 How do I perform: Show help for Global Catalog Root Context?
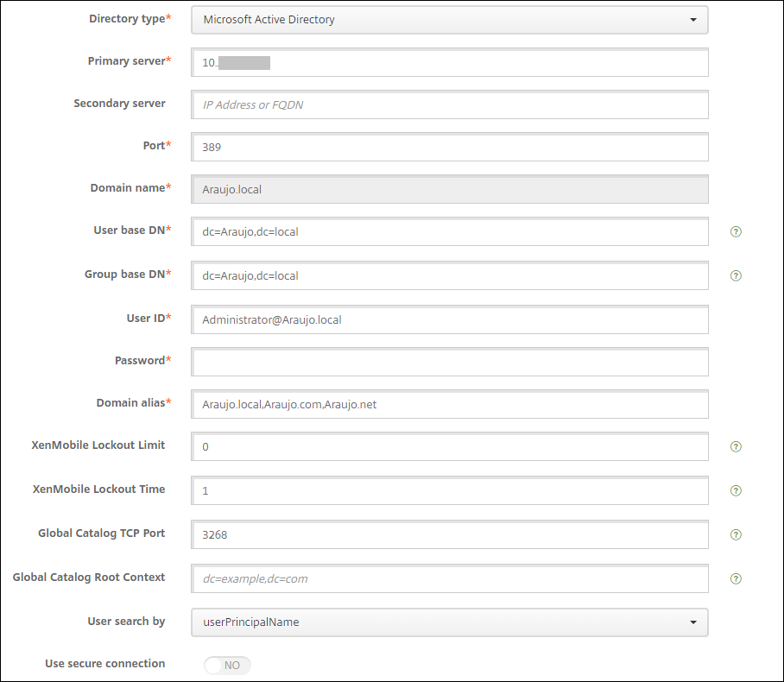736,579
